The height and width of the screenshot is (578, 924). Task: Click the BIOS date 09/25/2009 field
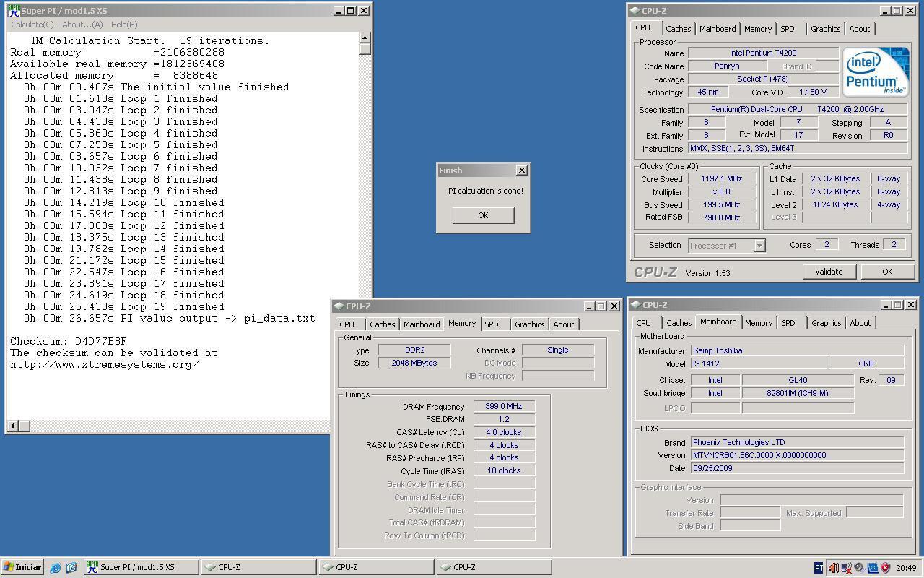797,468
